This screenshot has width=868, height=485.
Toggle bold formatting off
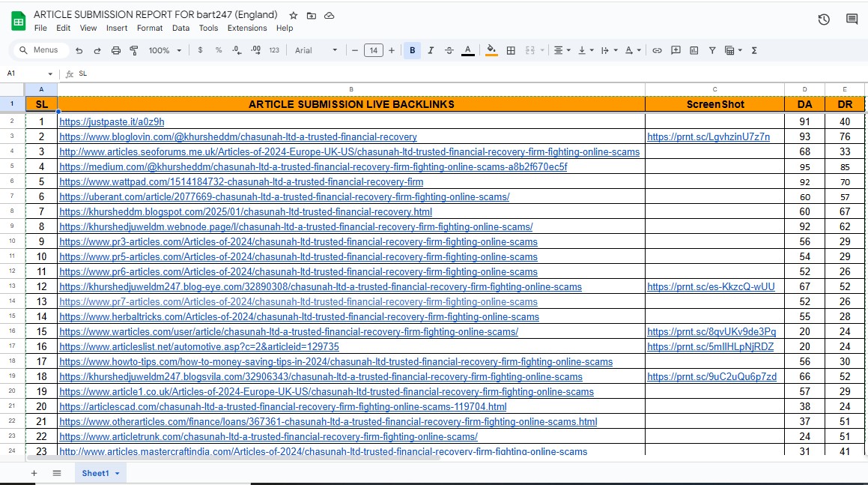click(x=412, y=50)
